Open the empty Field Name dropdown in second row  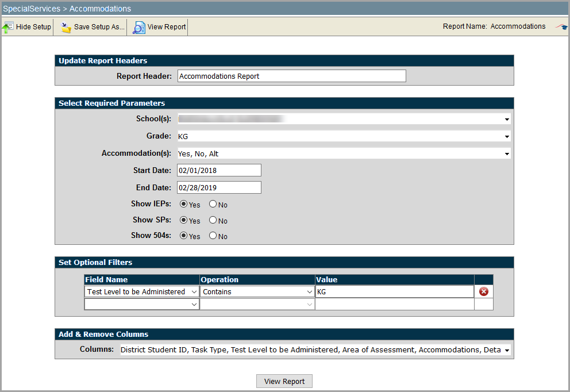pyautogui.click(x=142, y=305)
